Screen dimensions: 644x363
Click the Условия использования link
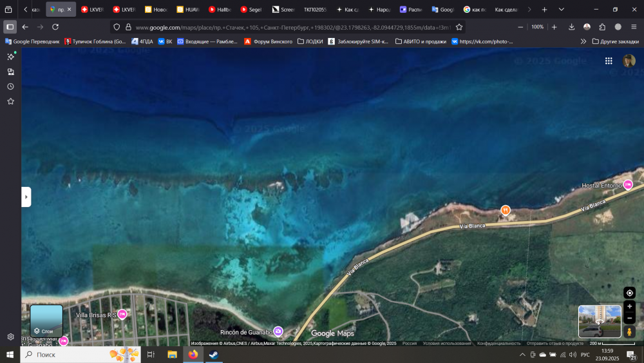447,344
